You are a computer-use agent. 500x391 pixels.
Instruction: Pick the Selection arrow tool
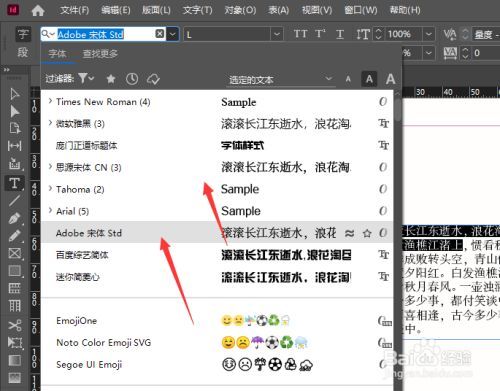[x=14, y=94]
